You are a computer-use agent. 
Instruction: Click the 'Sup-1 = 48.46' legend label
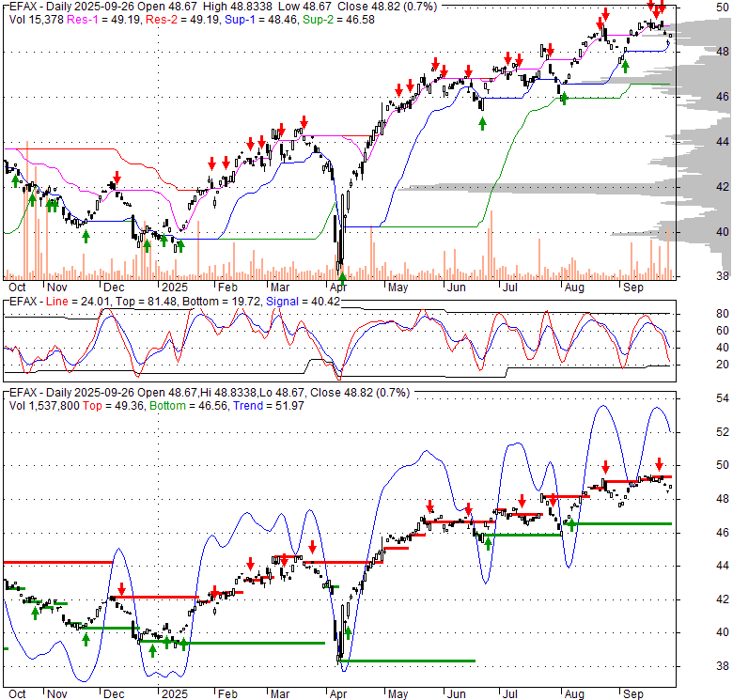point(261,20)
